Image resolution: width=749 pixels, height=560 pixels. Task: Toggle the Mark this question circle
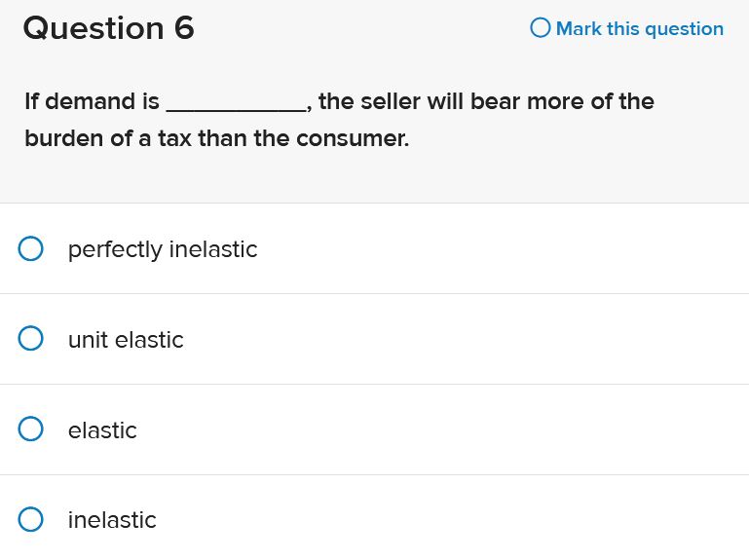[541, 28]
